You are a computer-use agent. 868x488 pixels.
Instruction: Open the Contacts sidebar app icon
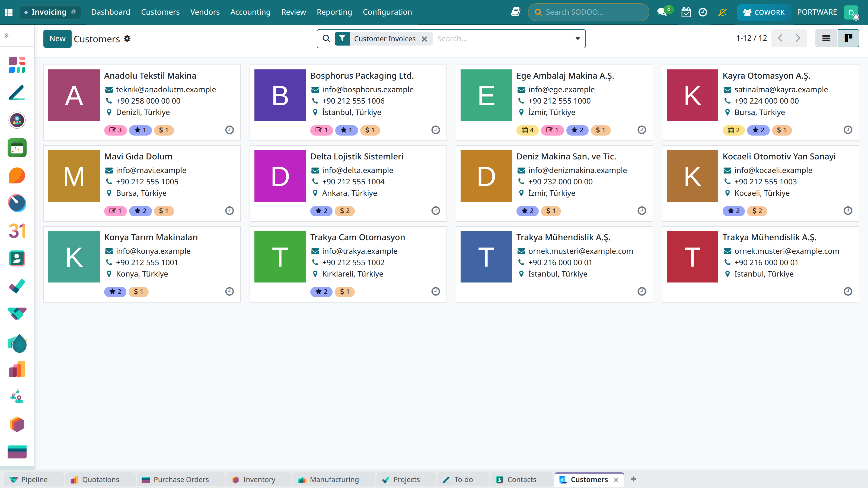click(17, 258)
